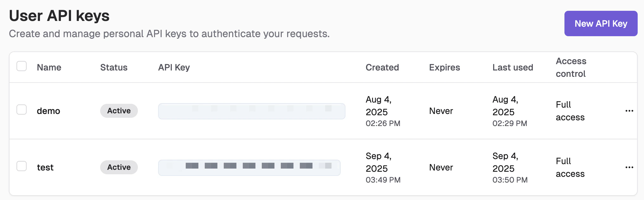The height and width of the screenshot is (200, 644).
Task: Open Full access control for test key
Action: 570,167
